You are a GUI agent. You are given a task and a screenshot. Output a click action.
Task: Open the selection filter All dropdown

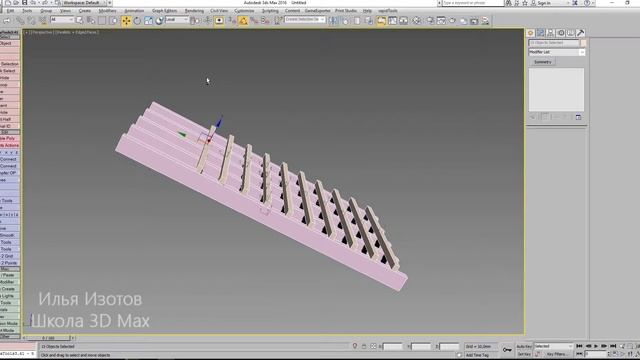pos(62,20)
